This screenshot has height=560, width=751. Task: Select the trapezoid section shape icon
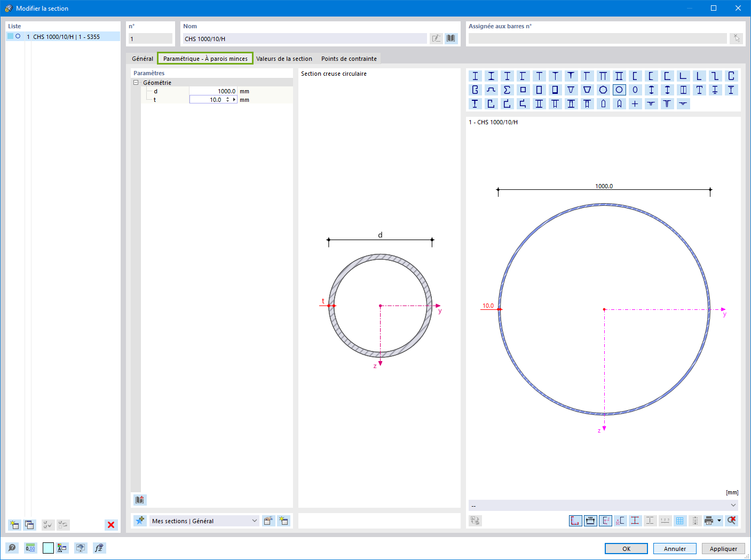click(587, 90)
